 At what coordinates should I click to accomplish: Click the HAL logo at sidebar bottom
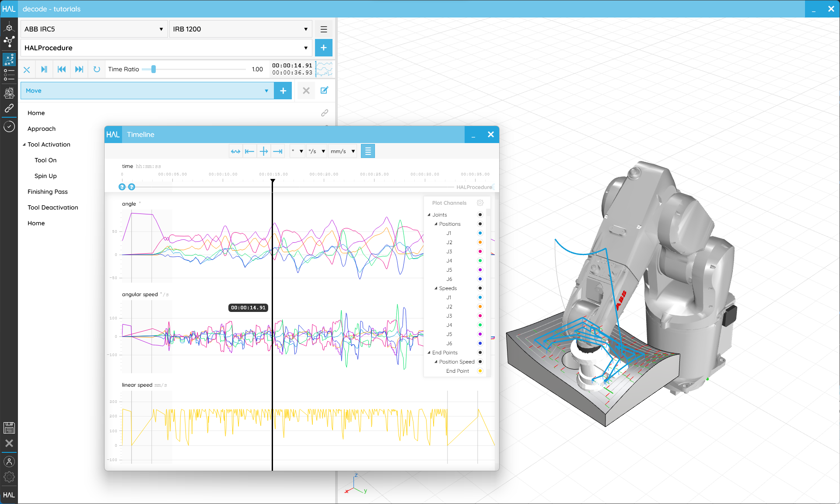[x=9, y=495]
